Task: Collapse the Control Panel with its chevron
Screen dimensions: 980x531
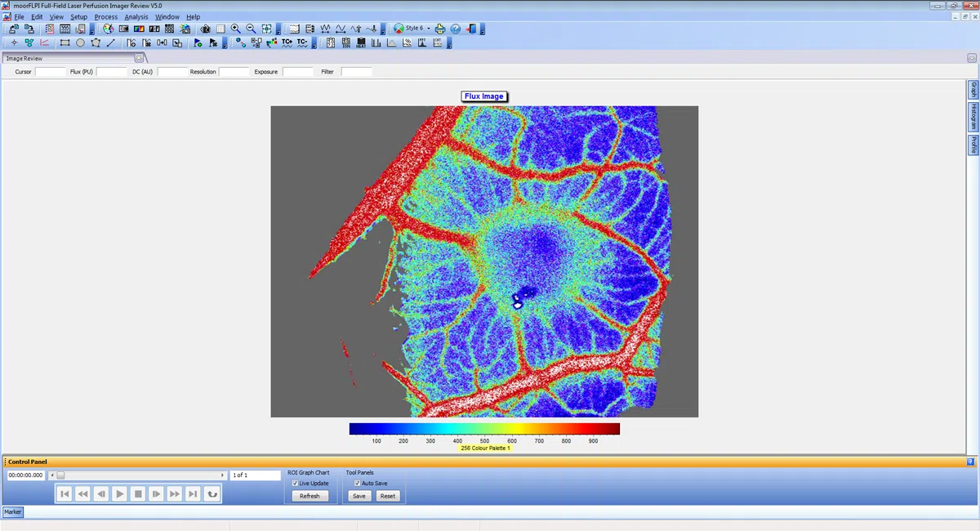Action: pyautogui.click(x=972, y=462)
